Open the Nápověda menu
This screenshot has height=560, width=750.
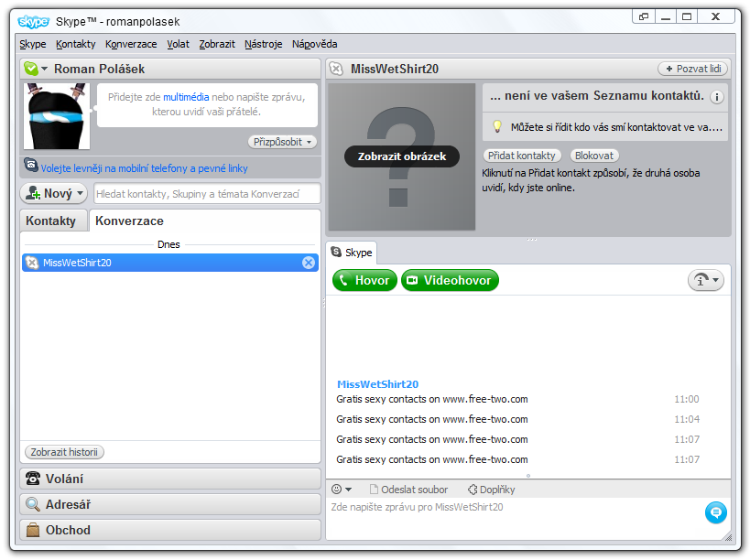315,44
